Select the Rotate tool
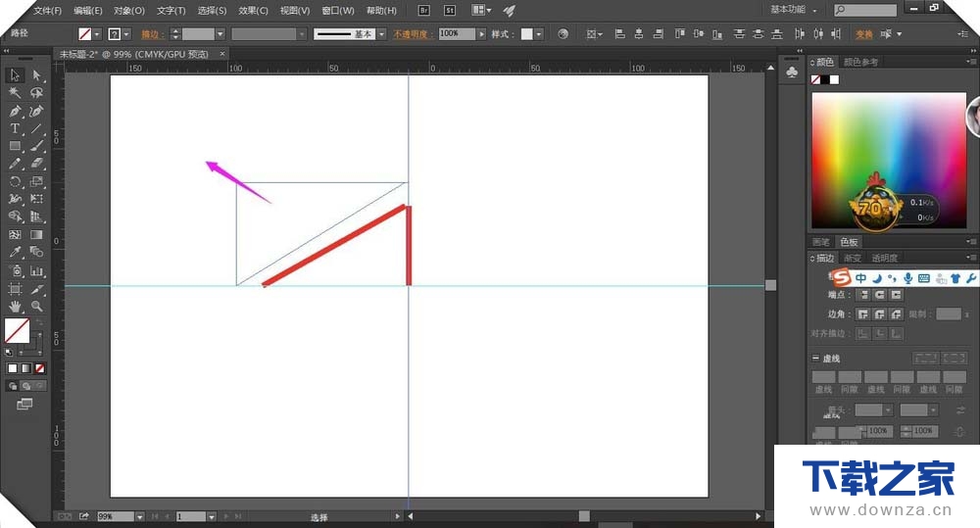 tap(15, 181)
